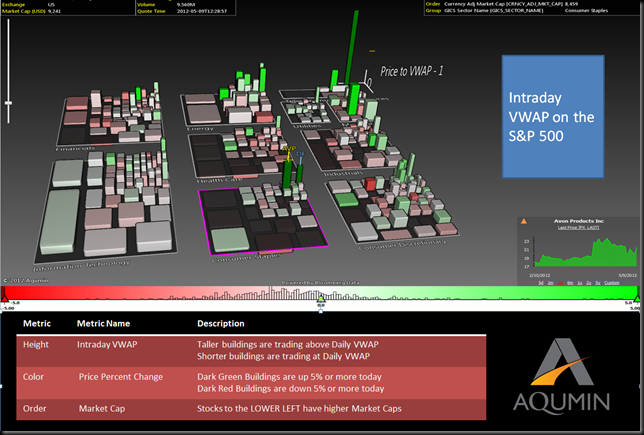
Task: Click the red building in Consumer Discretionary
Action: [370, 184]
